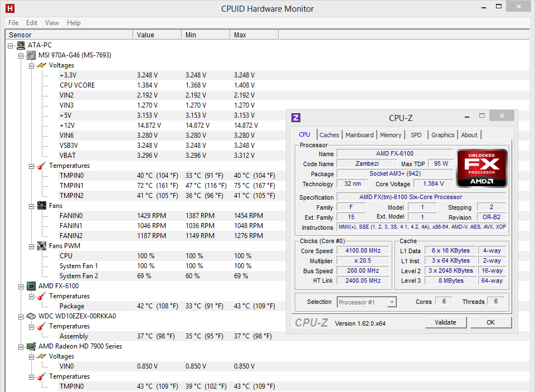Switch to the Caches tab
535x392 pixels.
point(329,135)
